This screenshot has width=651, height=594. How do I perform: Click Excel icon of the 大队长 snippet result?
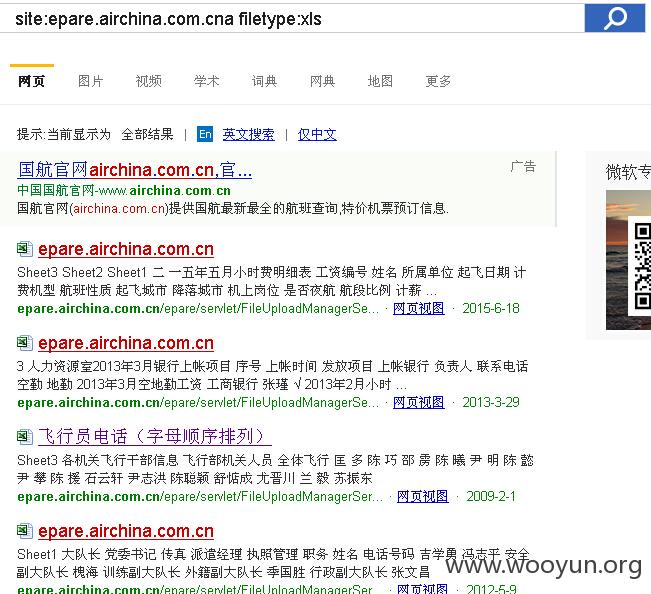[x=24, y=530]
